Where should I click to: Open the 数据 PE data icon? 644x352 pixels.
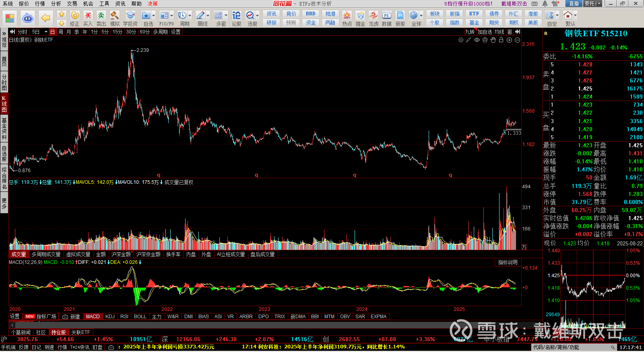tap(387, 15)
